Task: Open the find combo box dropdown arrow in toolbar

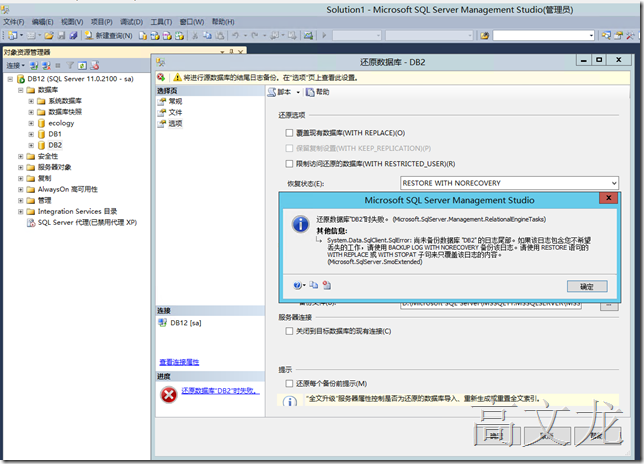Action: pyautogui.click(x=591, y=36)
